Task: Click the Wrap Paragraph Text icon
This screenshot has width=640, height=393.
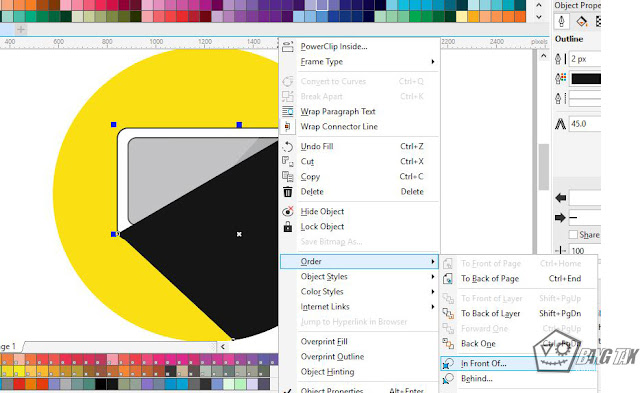Action: (x=288, y=111)
